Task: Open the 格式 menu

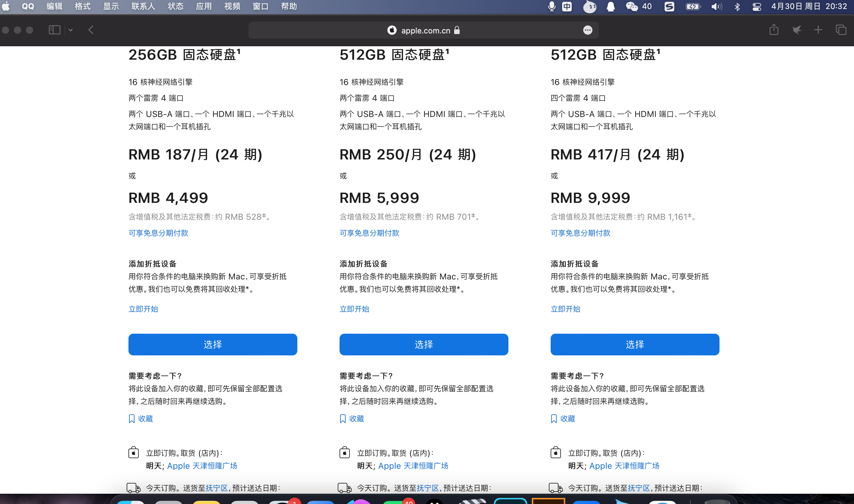Action: [83, 6]
